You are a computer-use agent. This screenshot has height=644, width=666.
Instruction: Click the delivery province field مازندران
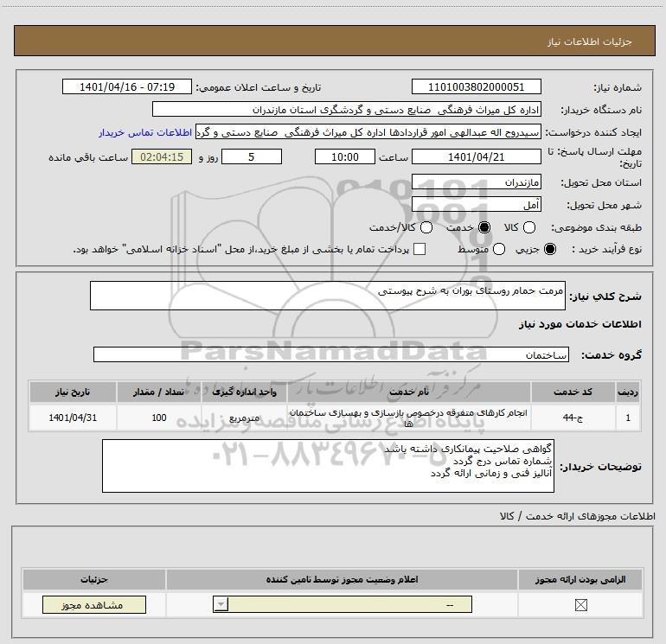476,182
